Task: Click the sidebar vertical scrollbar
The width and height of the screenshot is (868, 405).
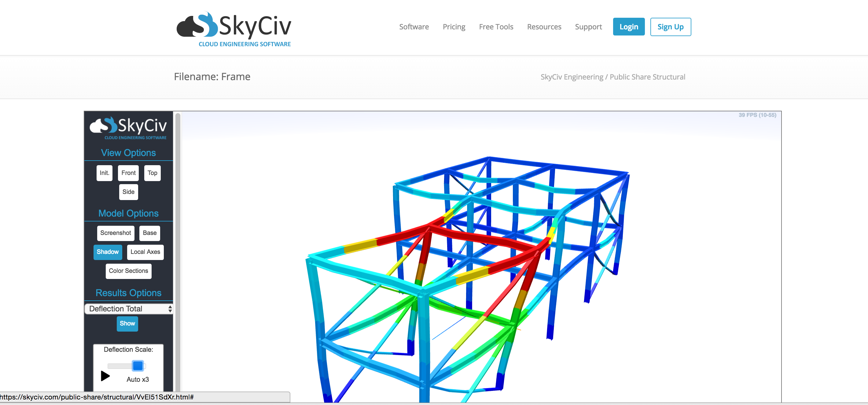Action: (178, 236)
